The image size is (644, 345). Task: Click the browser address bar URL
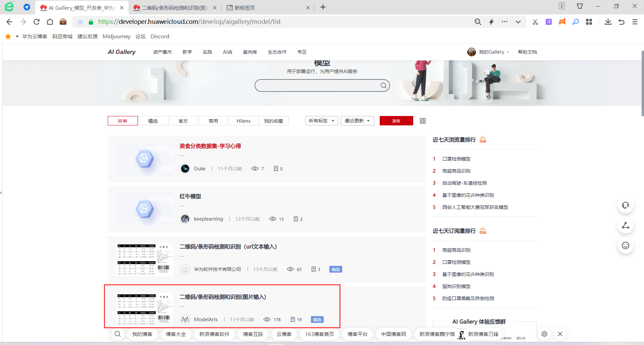(x=189, y=22)
